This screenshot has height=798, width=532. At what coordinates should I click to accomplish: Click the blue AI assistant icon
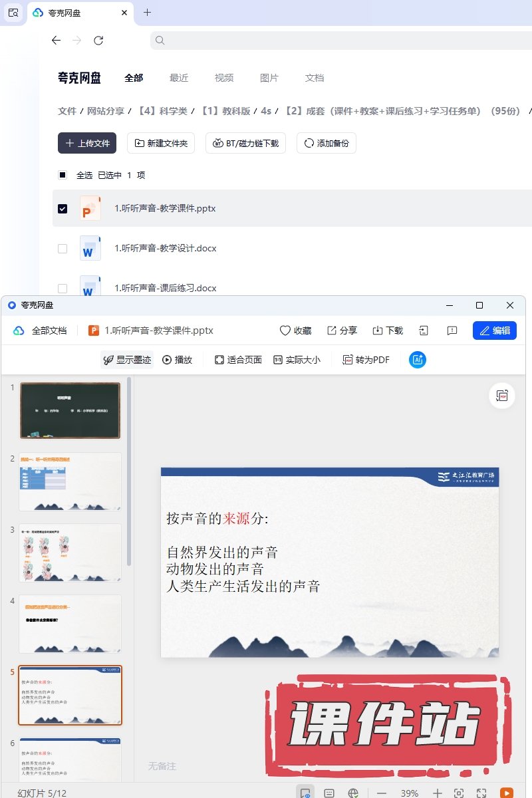click(x=418, y=360)
